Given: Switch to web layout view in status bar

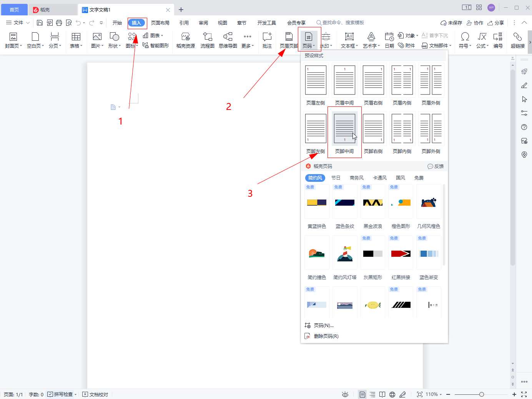Looking at the screenshot, I should [x=392, y=394].
